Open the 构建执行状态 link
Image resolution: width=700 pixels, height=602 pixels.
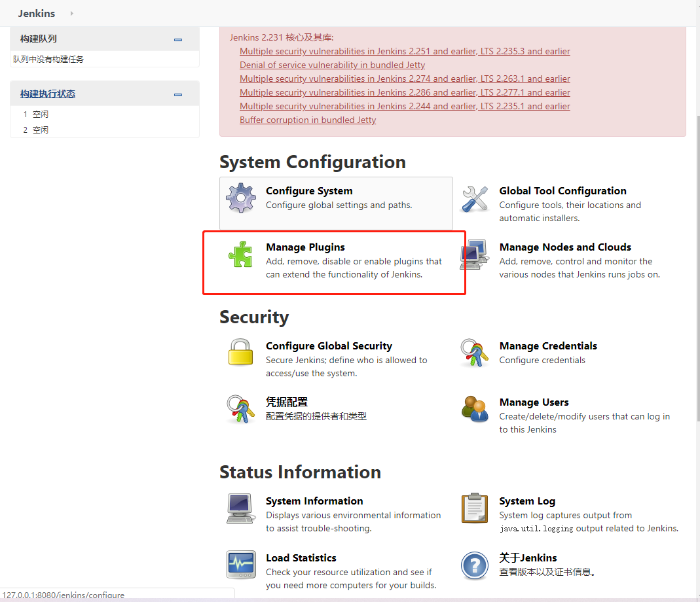[x=48, y=94]
